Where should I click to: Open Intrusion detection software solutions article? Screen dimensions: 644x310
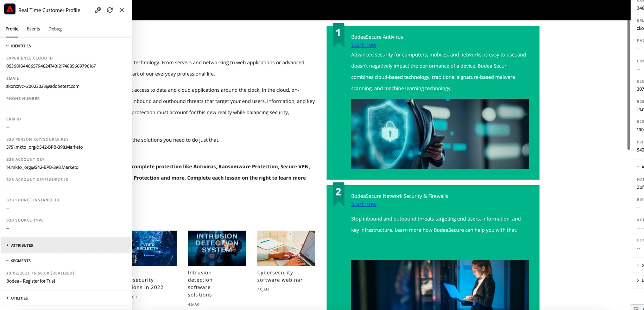click(200, 284)
